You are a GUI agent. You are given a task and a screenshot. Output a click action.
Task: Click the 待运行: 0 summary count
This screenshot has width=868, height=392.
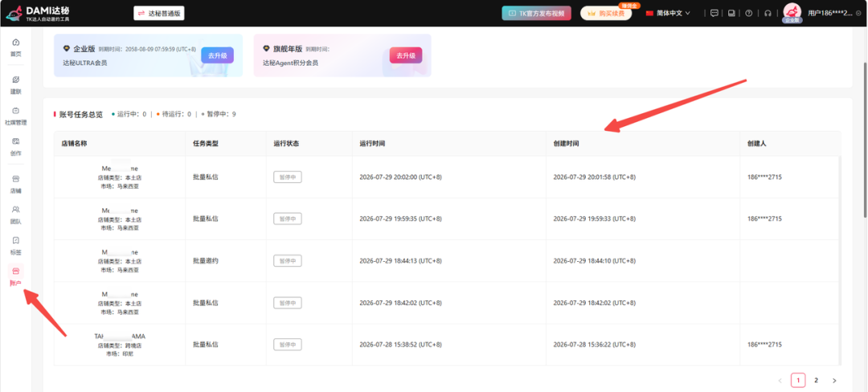pos(174,114)
